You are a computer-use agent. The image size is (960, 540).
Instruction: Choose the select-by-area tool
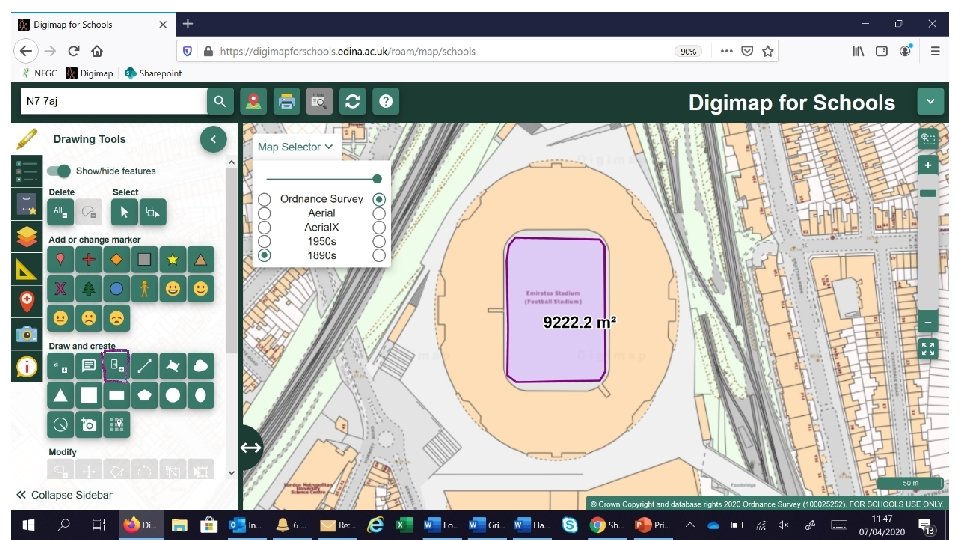[152, 212]
